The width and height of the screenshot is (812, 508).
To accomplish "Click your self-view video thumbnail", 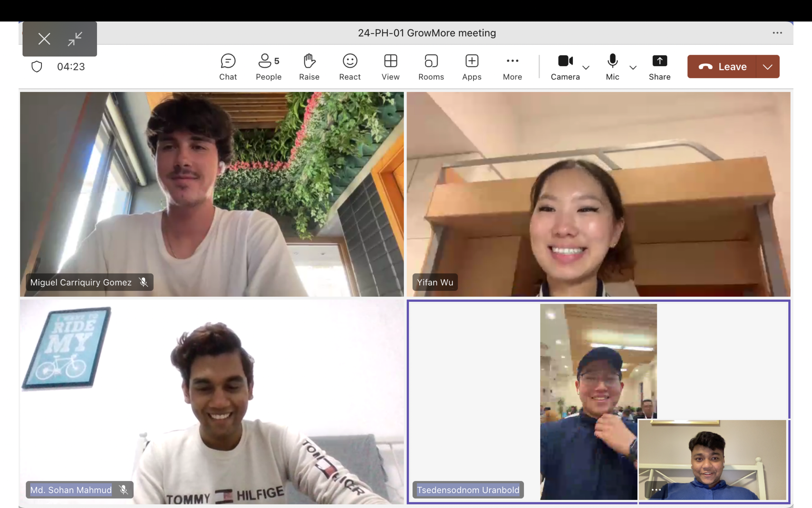I will click(712, 460).
